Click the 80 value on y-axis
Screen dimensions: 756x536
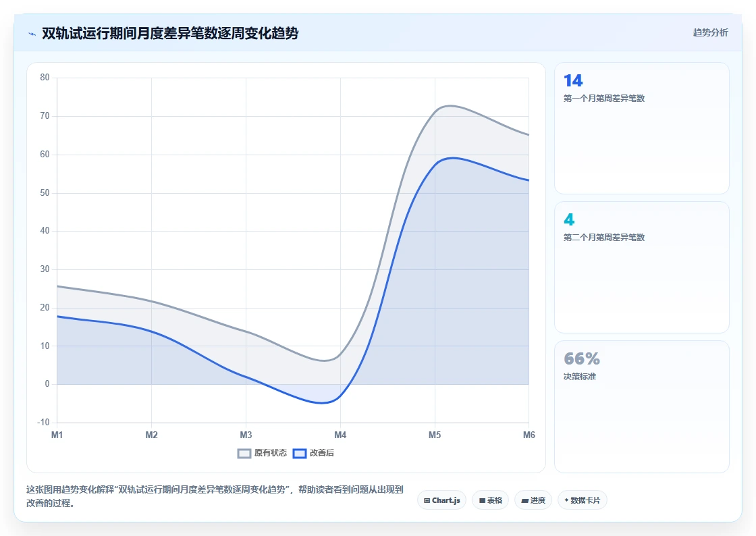pos(45,78)
